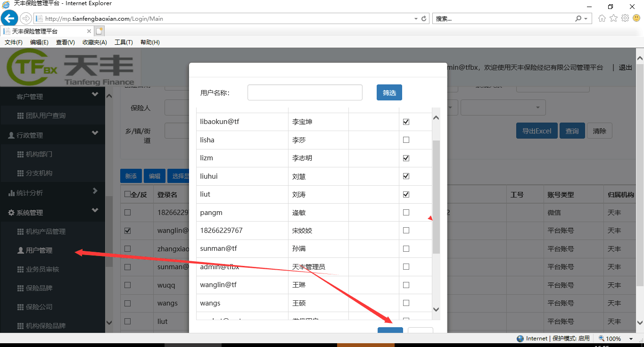Collapse the 行政管理 sidebar section
Image resolution: width=644 pixels, height=347 pixels.
(x=95, y=133)
